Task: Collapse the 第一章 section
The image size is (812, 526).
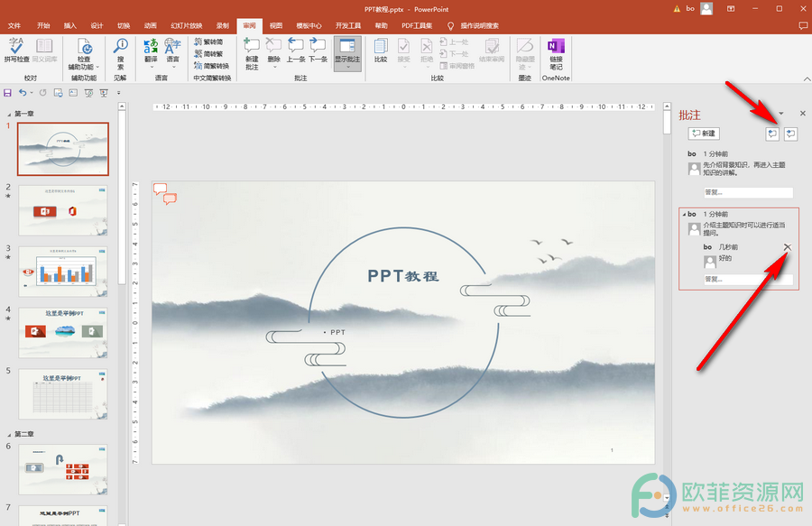Action: (9, 114)
